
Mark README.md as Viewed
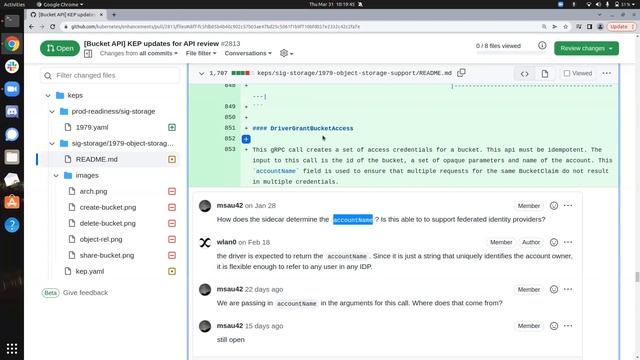[x=578, y=73]
